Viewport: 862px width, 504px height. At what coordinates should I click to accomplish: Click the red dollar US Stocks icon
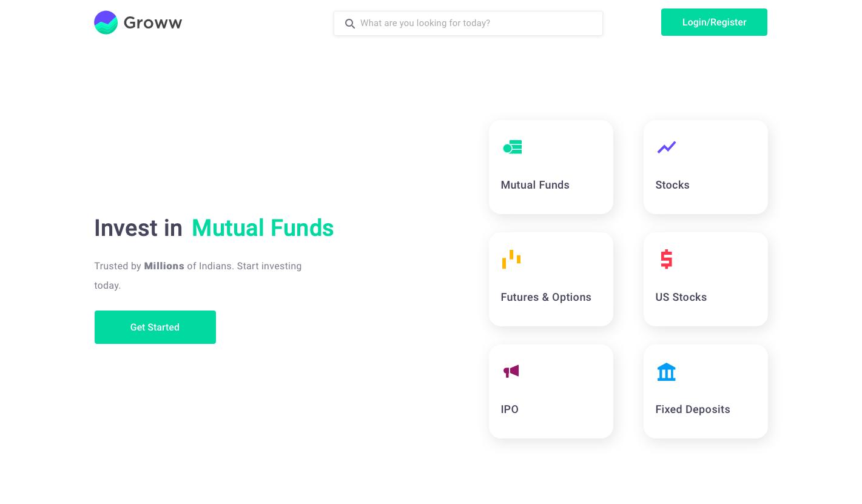pyautogui.click(x=666, y=259)
